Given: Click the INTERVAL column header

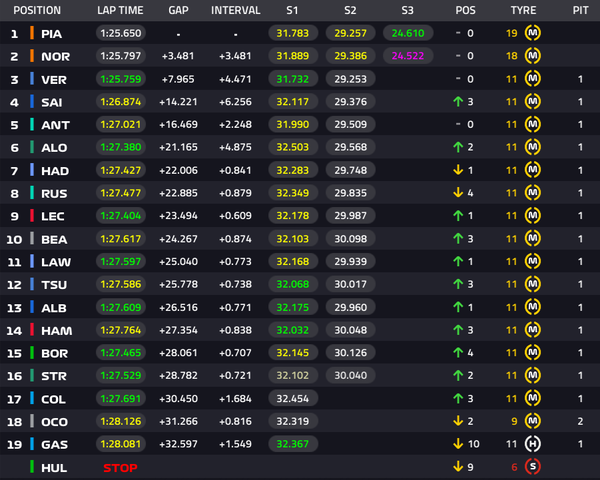Looking at the screenshot, I should [x=236, y=10].
